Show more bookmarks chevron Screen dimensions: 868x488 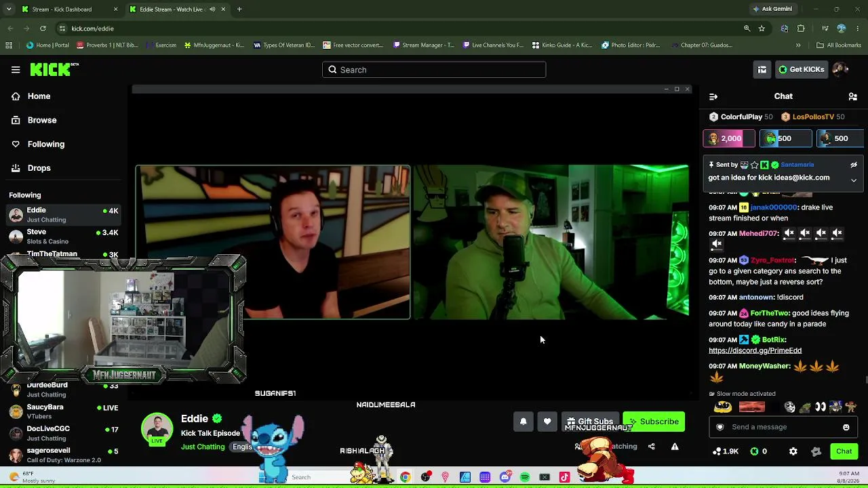point(798,45)
